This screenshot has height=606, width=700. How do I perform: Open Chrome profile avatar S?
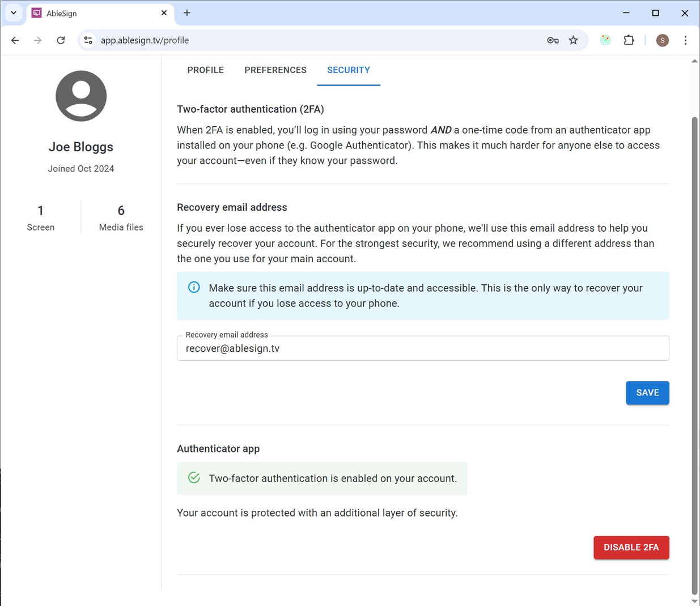coord(662,40)
